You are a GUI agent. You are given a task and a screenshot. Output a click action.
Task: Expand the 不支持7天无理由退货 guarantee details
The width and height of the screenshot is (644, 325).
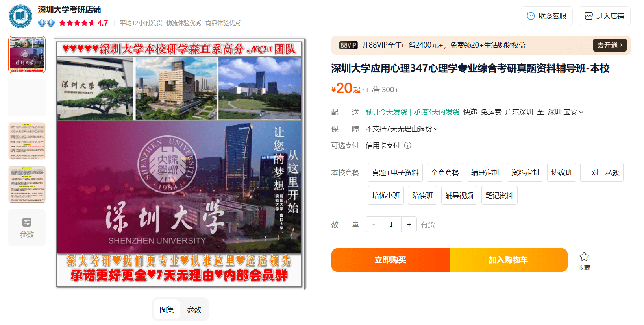tap(402, 129)
